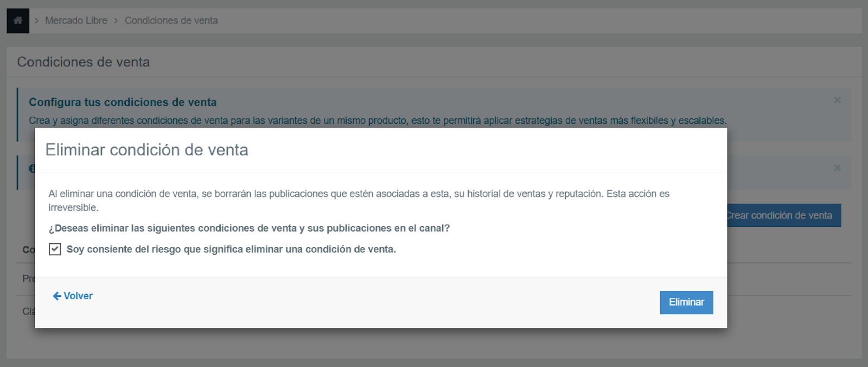The image size is (868, 367).
Task: Click the chevron after Mercado Libre breadcrumb
Action: point(116,21)
